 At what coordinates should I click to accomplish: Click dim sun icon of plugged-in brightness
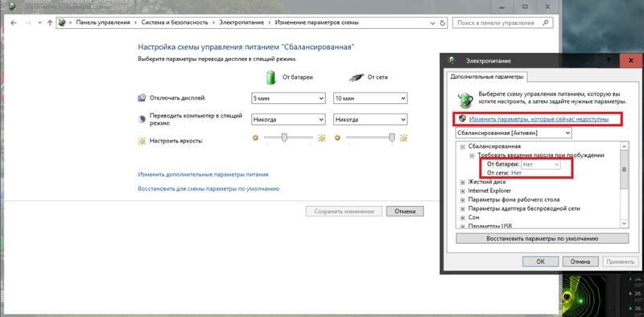pyautogui.click(x=337, y=138)
